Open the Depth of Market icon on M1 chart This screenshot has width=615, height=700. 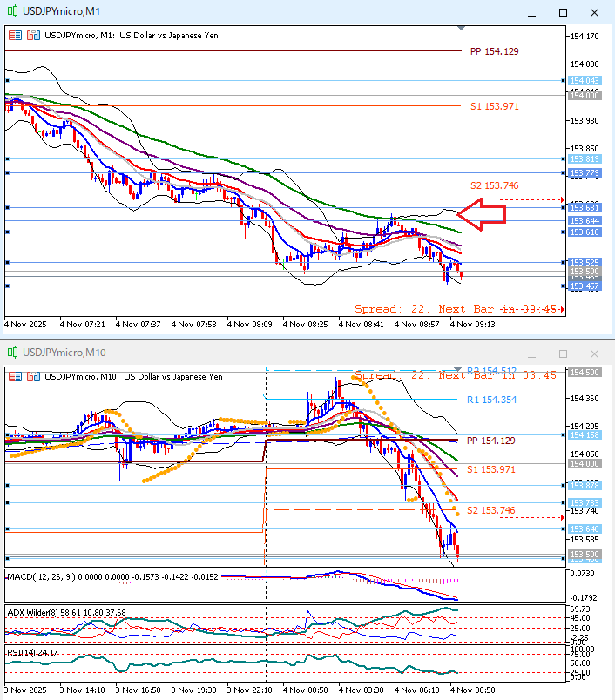(33, 35)
